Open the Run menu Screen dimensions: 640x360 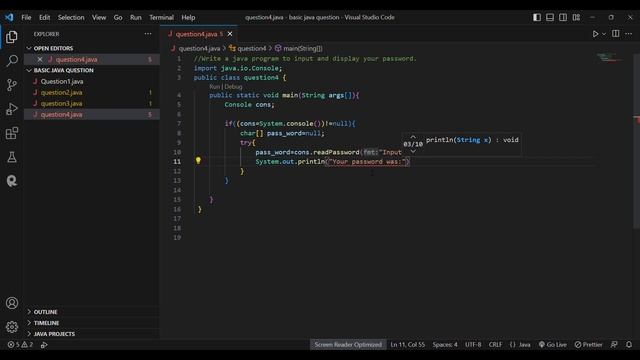click(136, 17)
